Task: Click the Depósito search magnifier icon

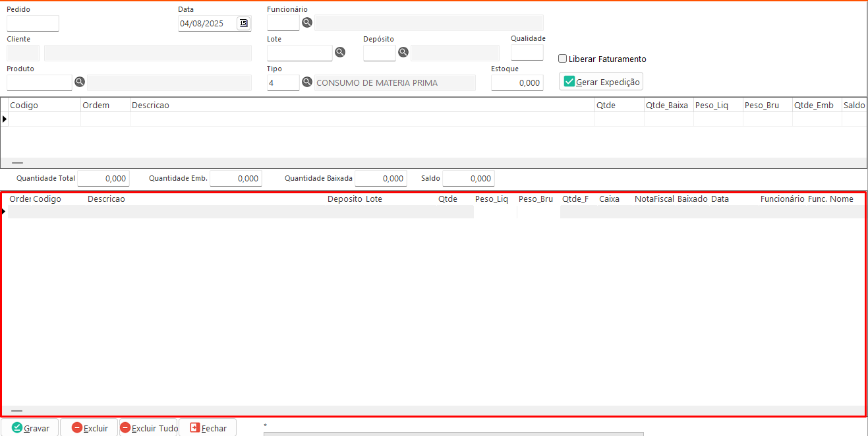Action: pyautogui.click(x=403, y=53)
